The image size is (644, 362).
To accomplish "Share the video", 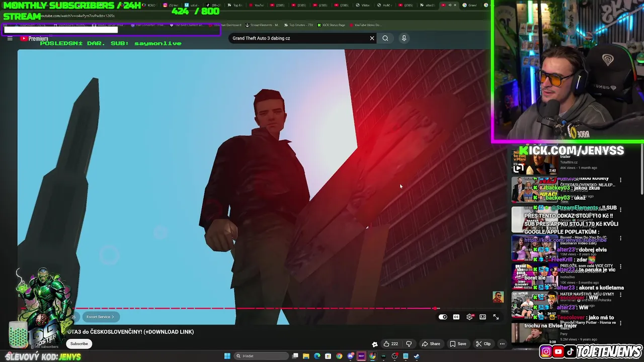I will [x=431, y=344].
